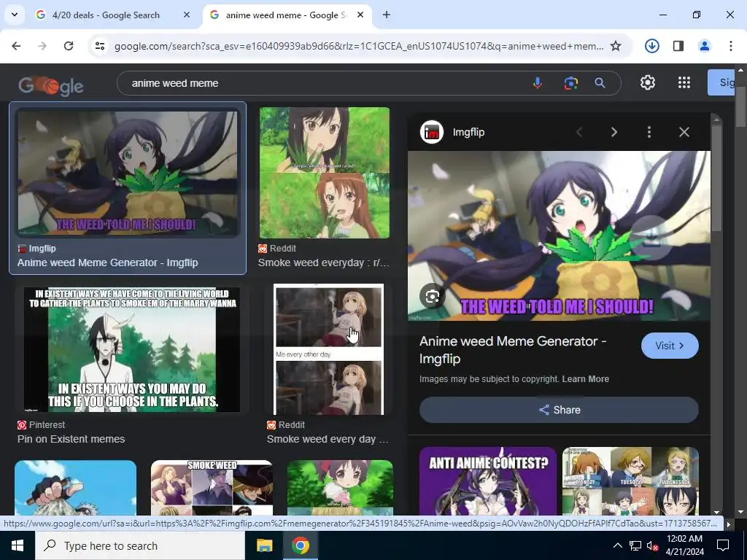Select the anime weed meme tab
Image resolution: width=747 pixels, height=560 pixels.
(x=287, y=15)
